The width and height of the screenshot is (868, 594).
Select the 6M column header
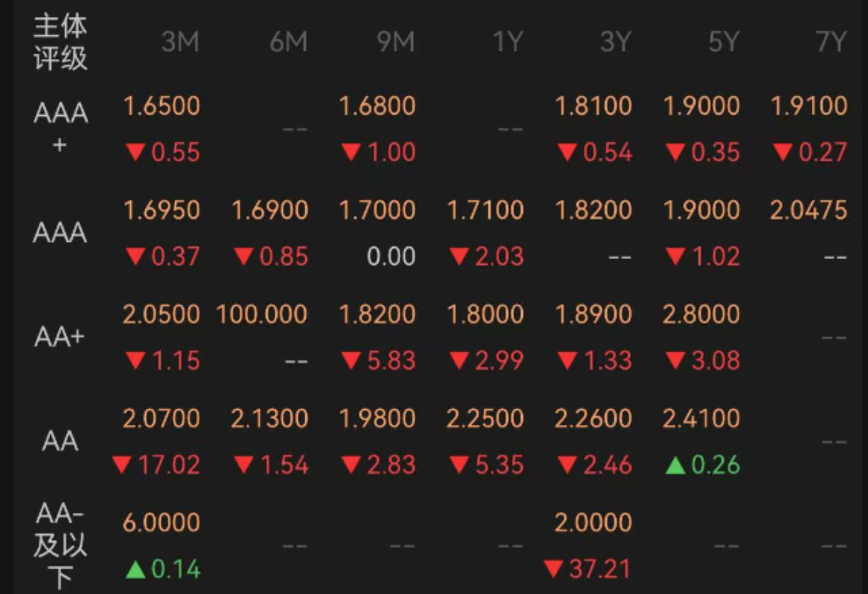pos(288,41)
